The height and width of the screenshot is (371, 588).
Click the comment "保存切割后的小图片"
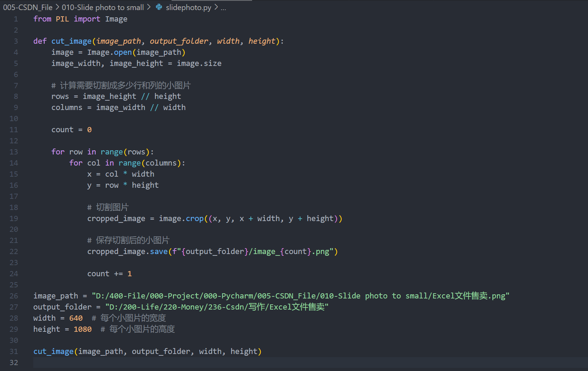coord(128,241)
